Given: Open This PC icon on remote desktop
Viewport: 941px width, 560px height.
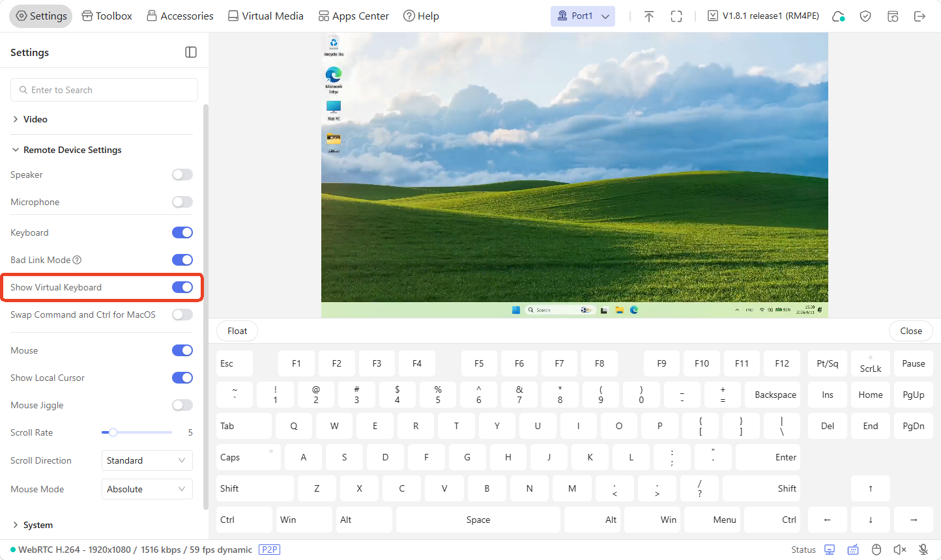Looking at the screenshot, I should point(334,110).
